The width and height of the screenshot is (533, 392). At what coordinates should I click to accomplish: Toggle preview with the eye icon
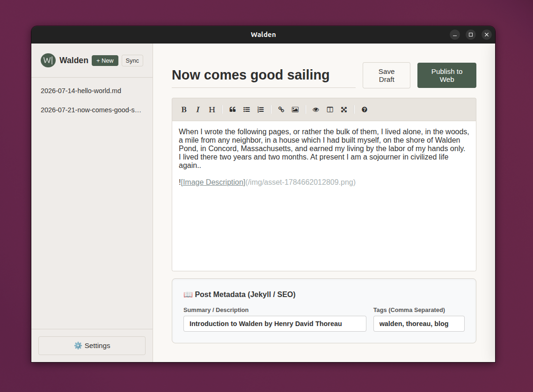click(x=316, y=109)
